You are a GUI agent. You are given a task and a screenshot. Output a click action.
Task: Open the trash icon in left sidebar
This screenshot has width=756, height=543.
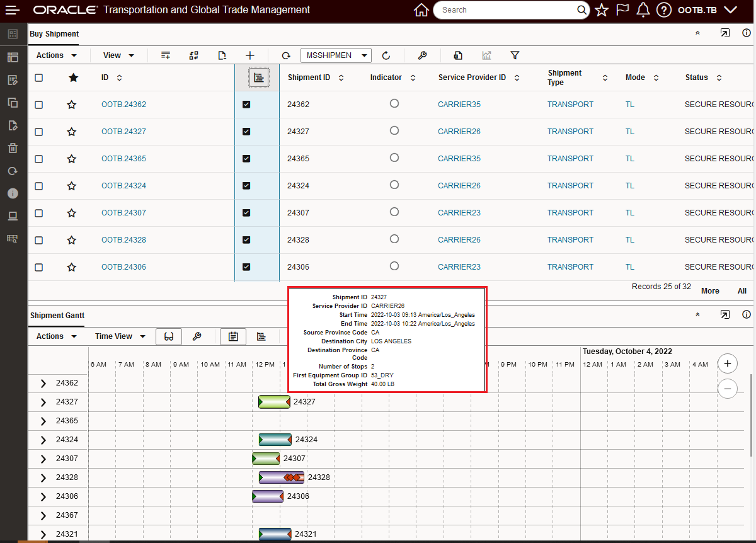tap(13, 148)
